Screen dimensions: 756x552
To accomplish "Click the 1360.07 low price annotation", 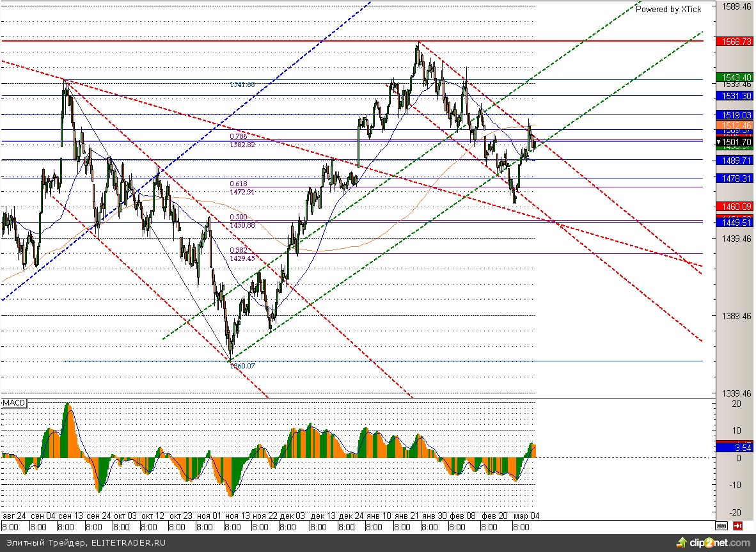I will point(242,366).
